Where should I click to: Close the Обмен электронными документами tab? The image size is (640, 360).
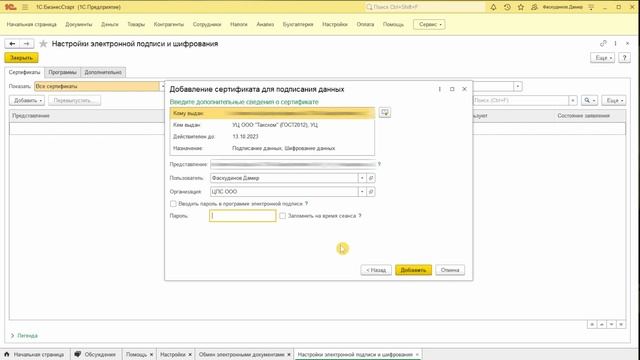(x=289, y=354)
